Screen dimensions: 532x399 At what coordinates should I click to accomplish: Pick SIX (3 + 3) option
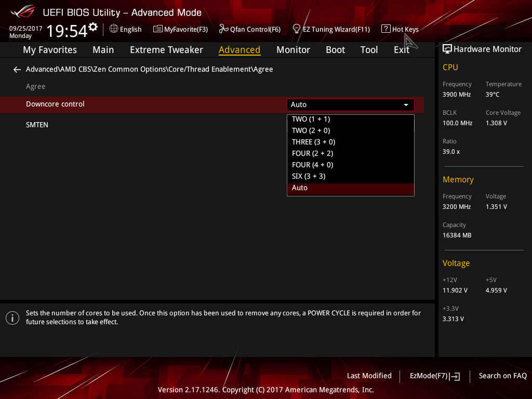coord(351,177)
